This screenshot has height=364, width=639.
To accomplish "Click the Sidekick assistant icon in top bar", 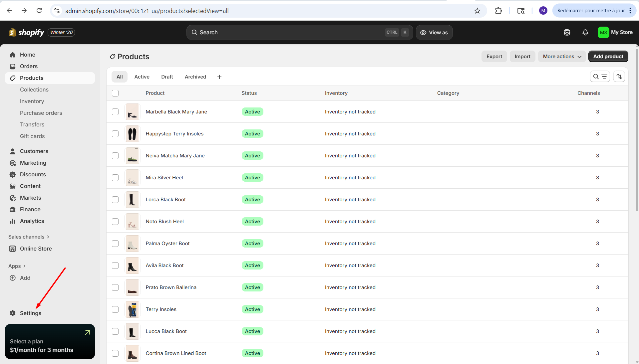I will tap(567, 32).
